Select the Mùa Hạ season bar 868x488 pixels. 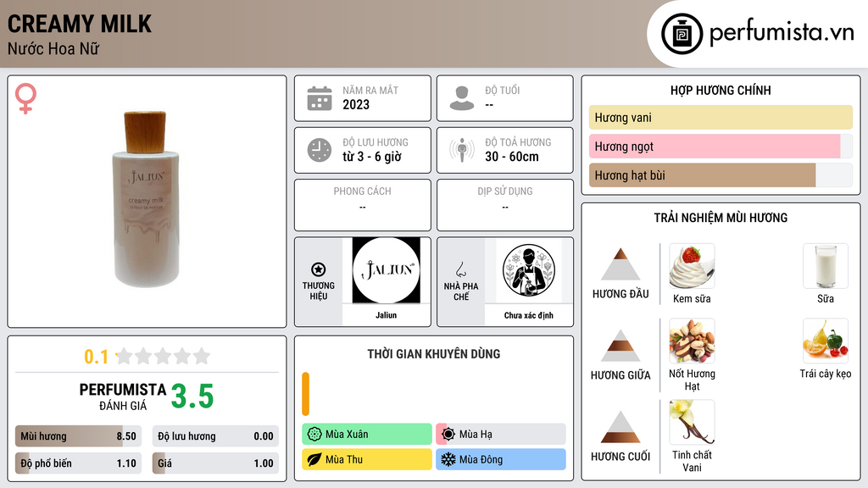pos(500,435)
